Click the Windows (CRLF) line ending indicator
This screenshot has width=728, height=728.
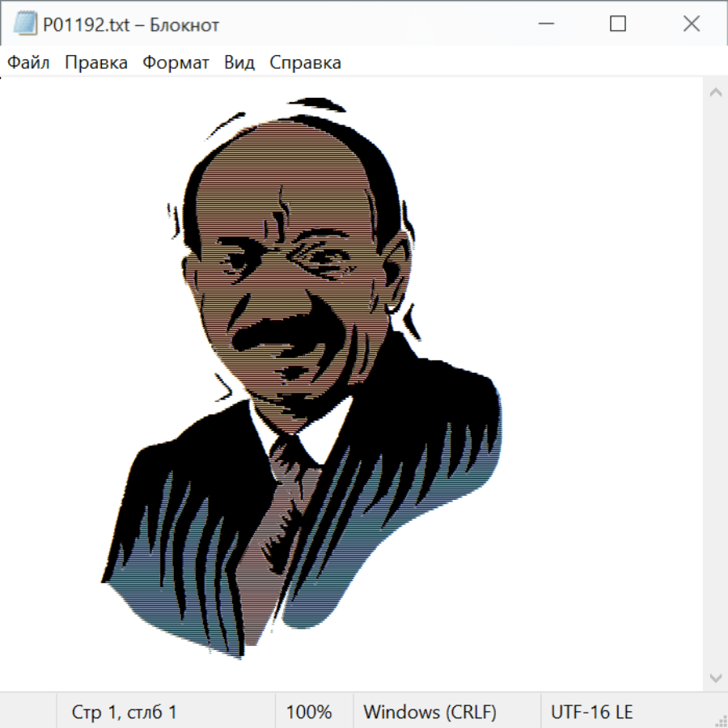coord(430,712)
